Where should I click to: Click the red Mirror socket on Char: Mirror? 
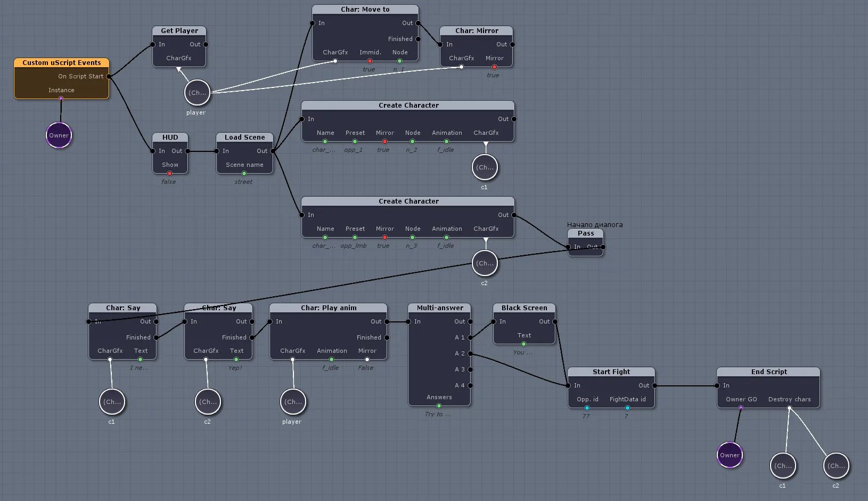[494, 67]
